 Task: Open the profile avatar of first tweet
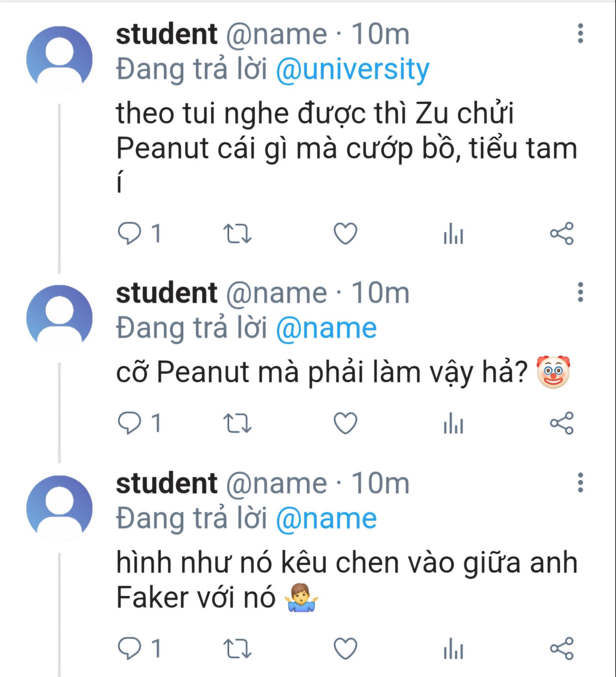pyautogui.click(x=59, y=59)
